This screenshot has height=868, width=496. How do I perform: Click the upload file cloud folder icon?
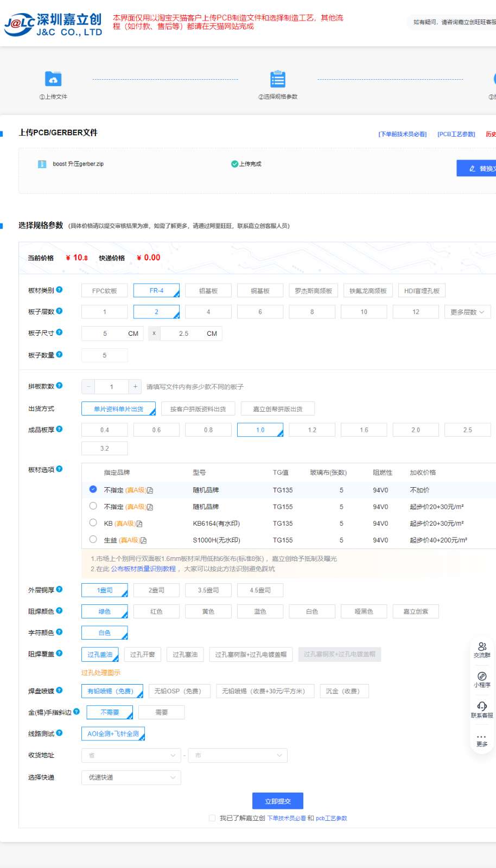coord(53,79)
